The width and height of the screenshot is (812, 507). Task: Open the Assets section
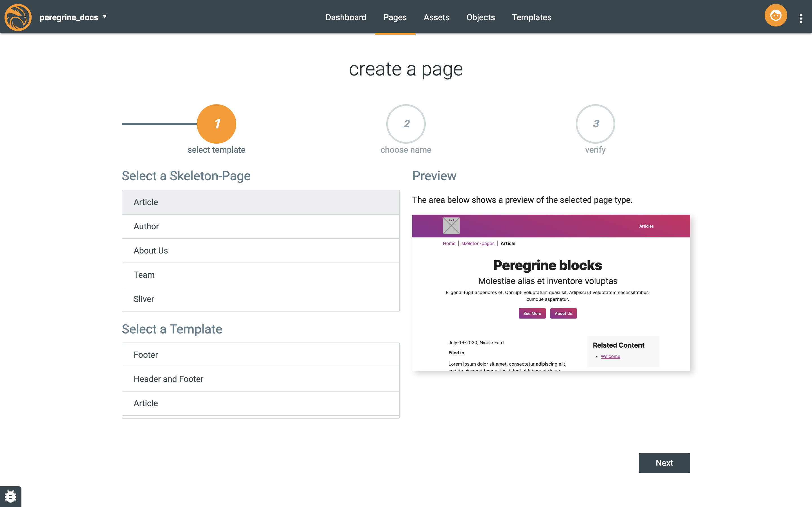436,17
